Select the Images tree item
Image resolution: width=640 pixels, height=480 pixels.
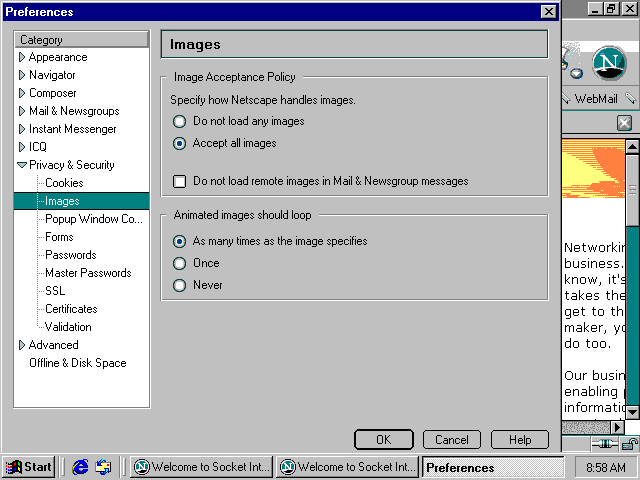82,201
